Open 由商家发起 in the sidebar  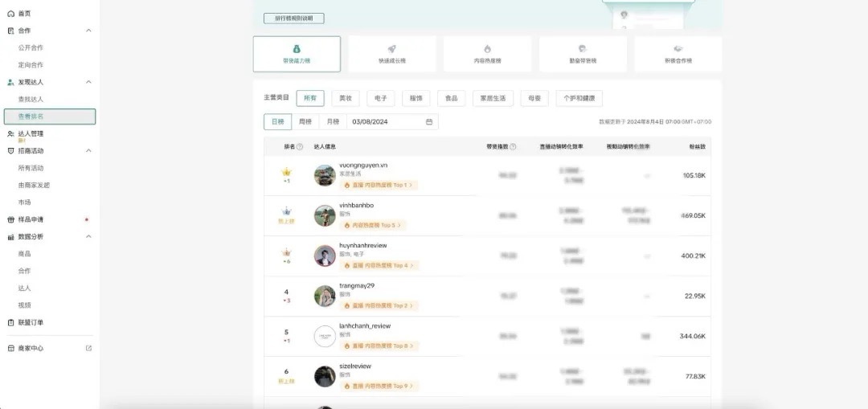click(x=34, y=185)
